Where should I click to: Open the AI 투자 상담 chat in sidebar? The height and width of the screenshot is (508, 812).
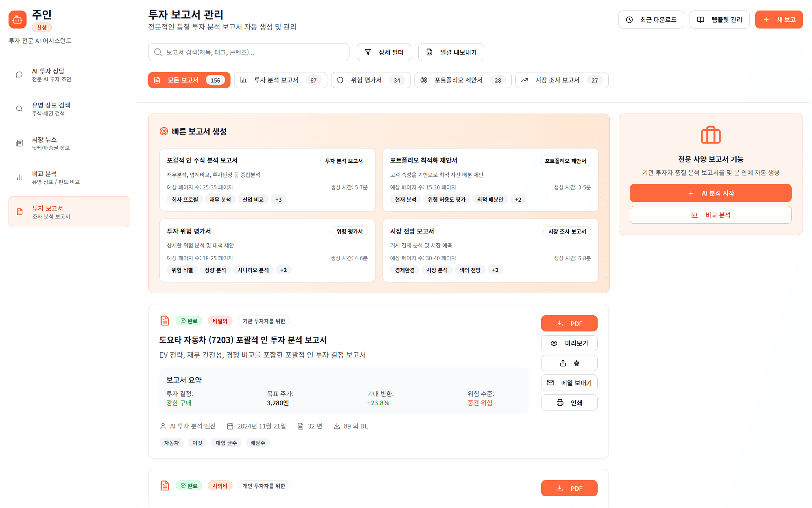pyautogui.click(x=50, y=75)
